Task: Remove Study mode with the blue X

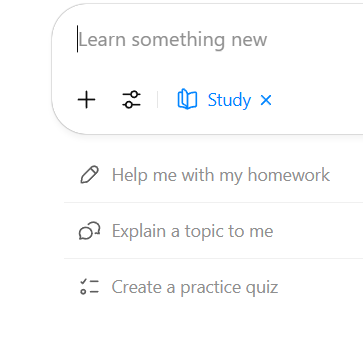Action: pos(266,100)
